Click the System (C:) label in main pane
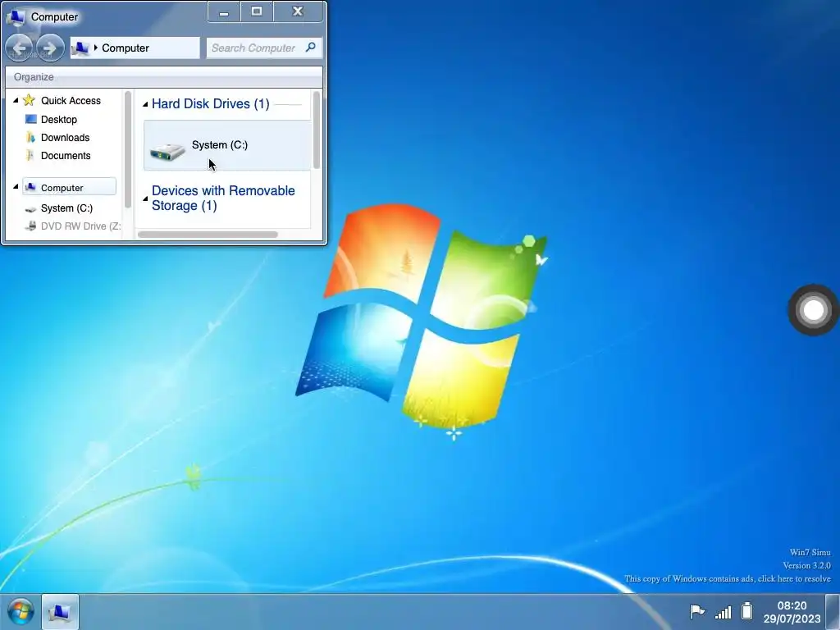The height and width of the screenshot is (630, 840). (220, 144)
